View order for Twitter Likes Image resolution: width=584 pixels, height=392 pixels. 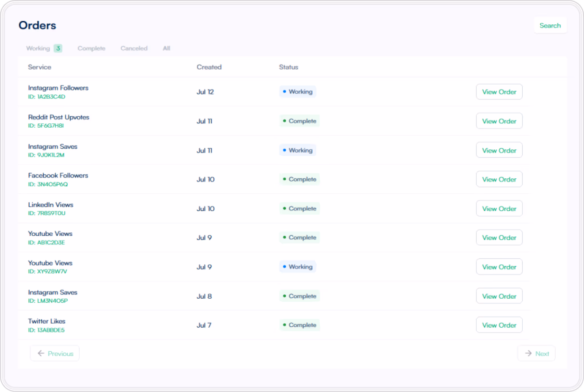pyautogui.click(x=499, y=325)
